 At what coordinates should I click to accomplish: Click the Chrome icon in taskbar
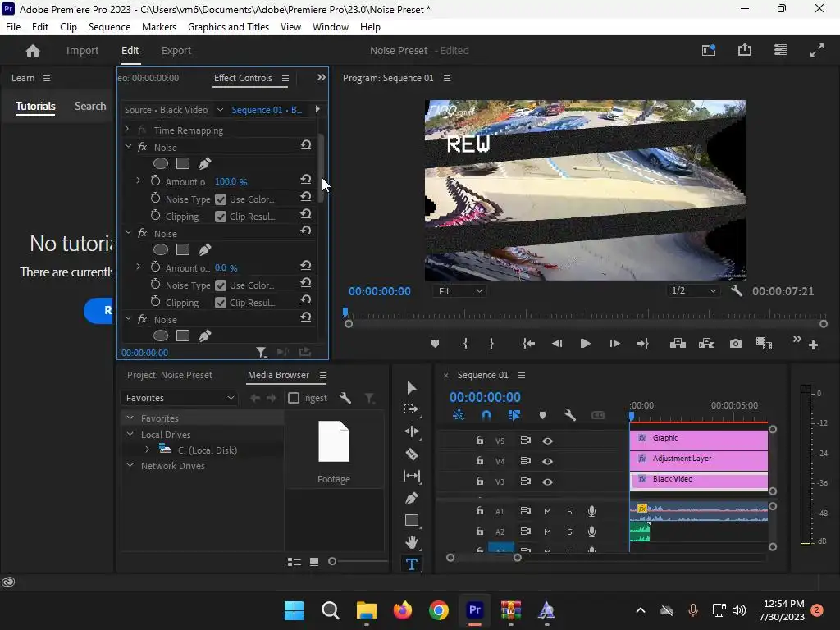pyautogui.click(x=439, y=610)
